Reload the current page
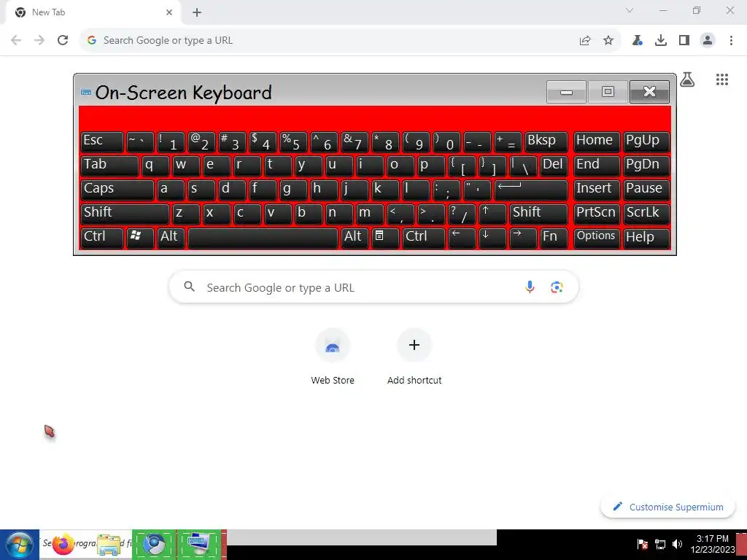The image size is (747, 560). (x=63, y=41)
